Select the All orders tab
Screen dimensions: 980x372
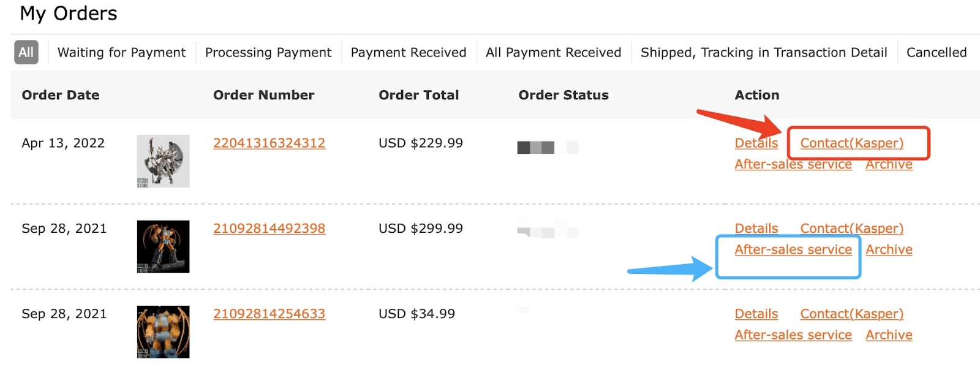(26, 53)
